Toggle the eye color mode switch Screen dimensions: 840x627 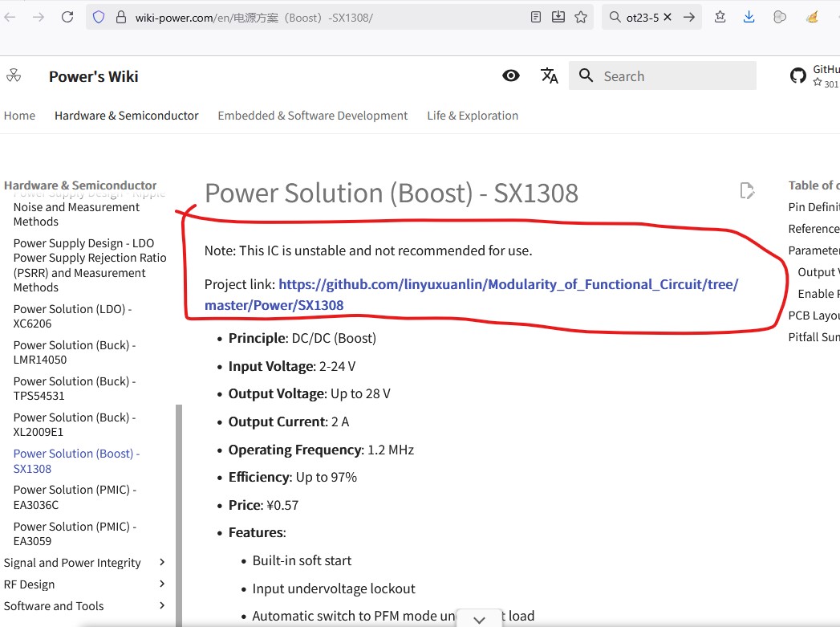[510, 75]
